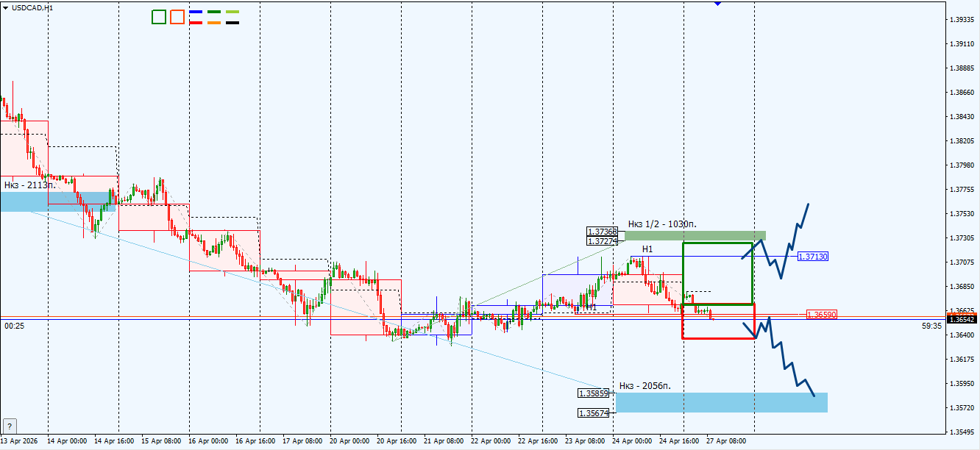Click the blue triangle marker at chart top
This screenshot has width=980, height=450.
click(x=717, y=3)
